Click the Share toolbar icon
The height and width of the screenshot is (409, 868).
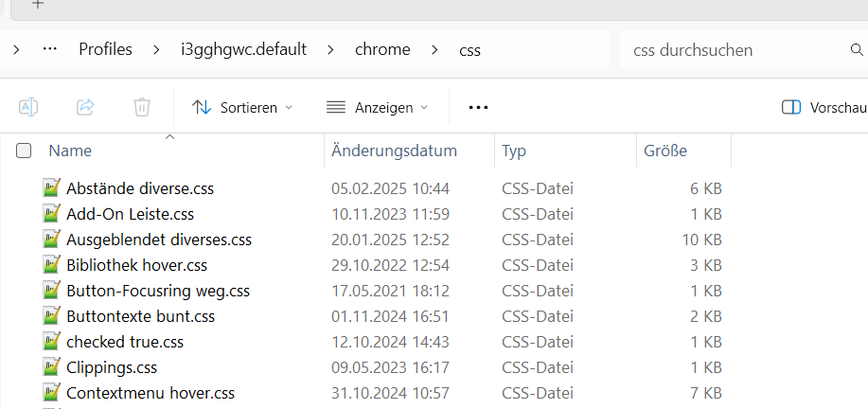click(x=85, y=107)
